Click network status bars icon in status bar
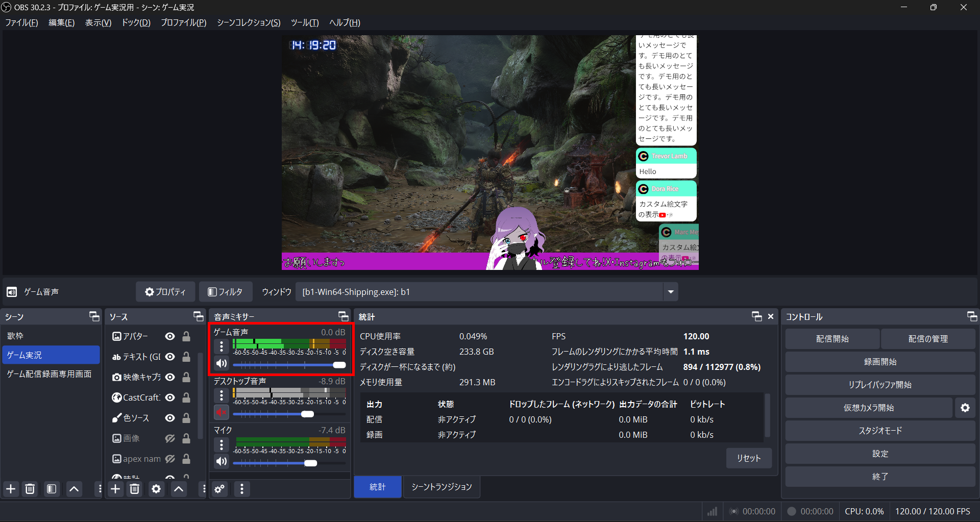Image resolution: width=980 pixels, height=522 pixels. (x=712, y=511)
